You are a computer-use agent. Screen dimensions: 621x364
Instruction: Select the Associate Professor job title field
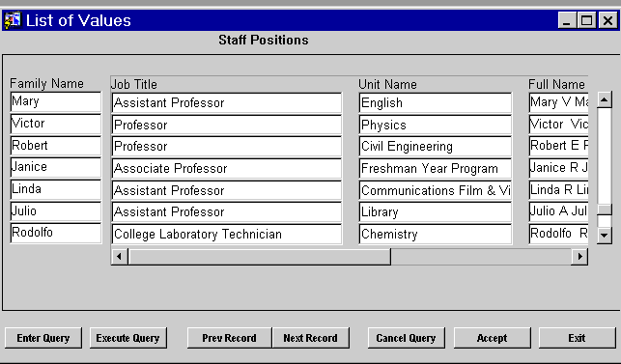tap(227, 168)
